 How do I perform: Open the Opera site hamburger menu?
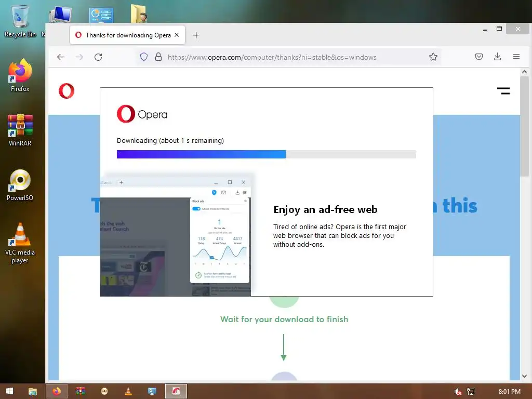tap(503, 90)
